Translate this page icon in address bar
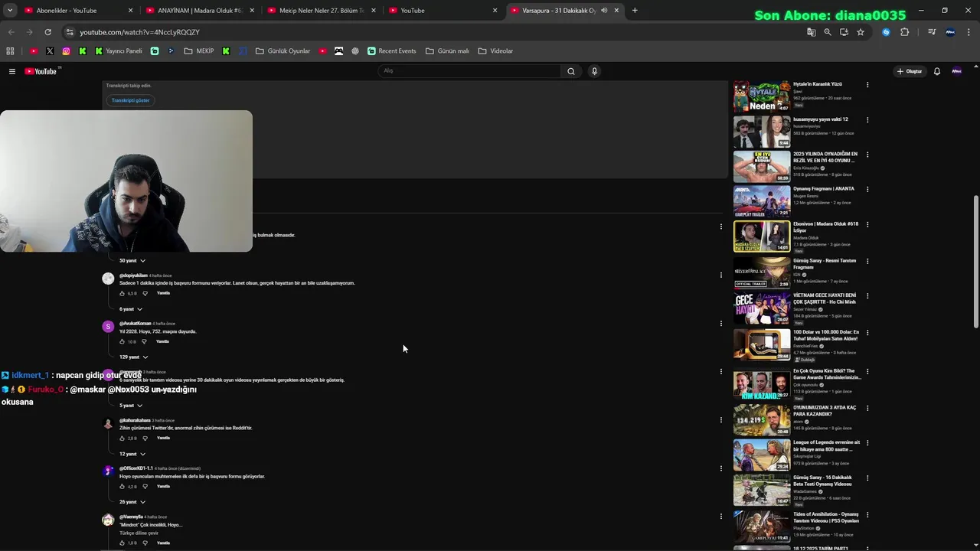Screen dimensions: 980x551 [811, 32]
